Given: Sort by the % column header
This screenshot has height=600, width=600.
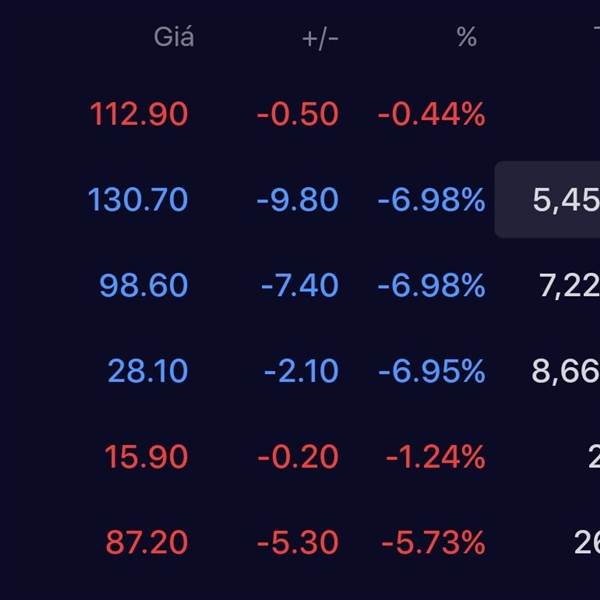Looking at the screenshot, I should coord(466,38).
